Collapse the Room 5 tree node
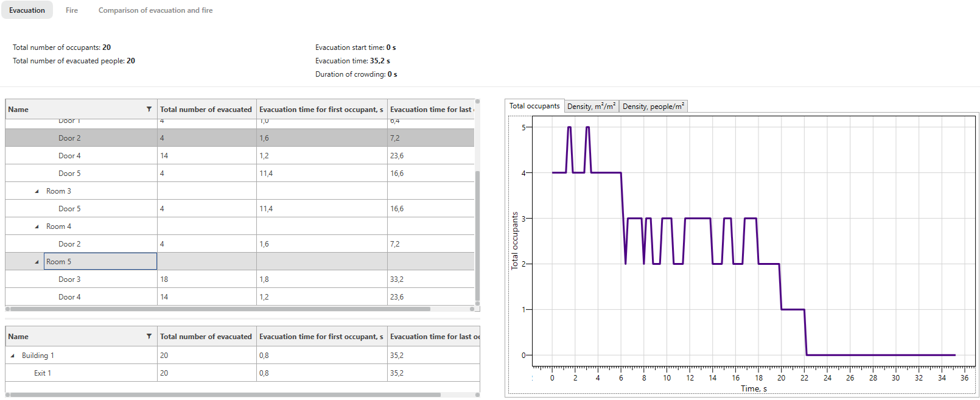The height and width of the screenshot is (400, 980). (37, 262)
